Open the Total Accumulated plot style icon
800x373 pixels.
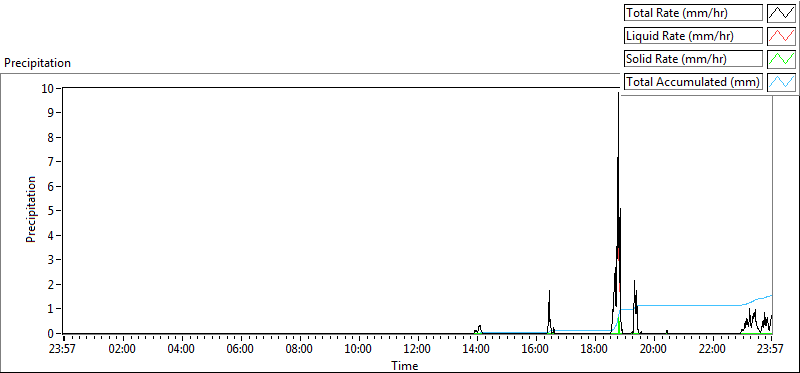click(782, 82)
